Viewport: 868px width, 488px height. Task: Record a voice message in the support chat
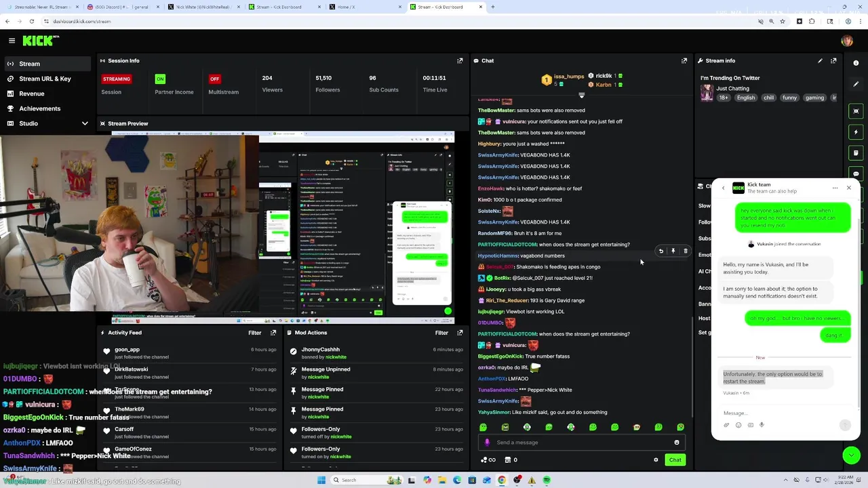point(762,425)
